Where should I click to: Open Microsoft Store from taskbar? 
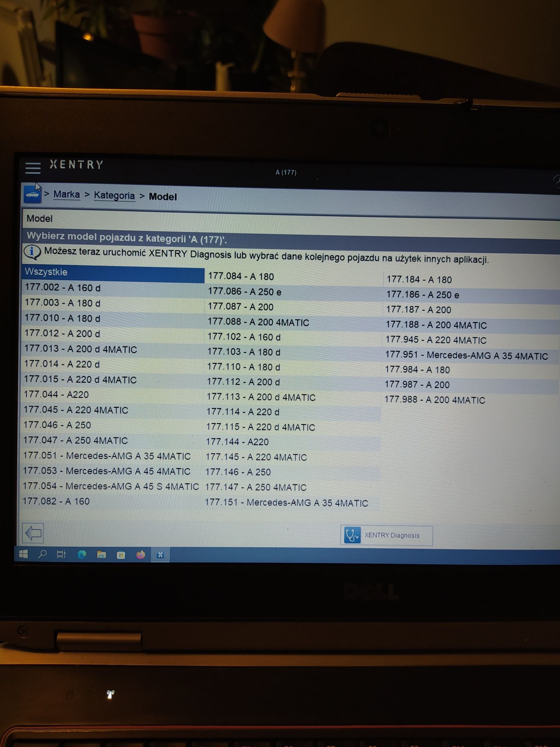pos(121,555)
